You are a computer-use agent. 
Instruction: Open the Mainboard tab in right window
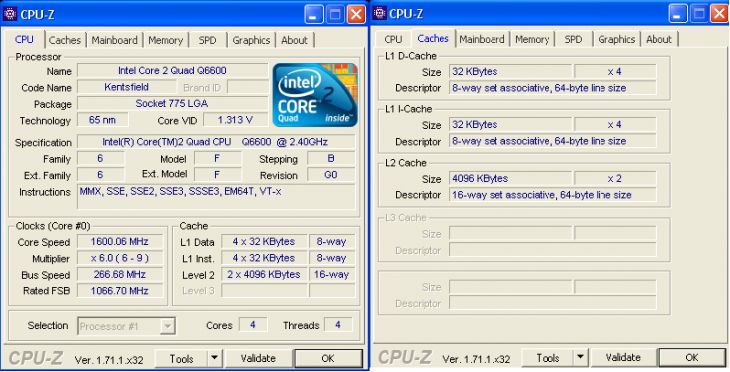click(x=482, y=39)
